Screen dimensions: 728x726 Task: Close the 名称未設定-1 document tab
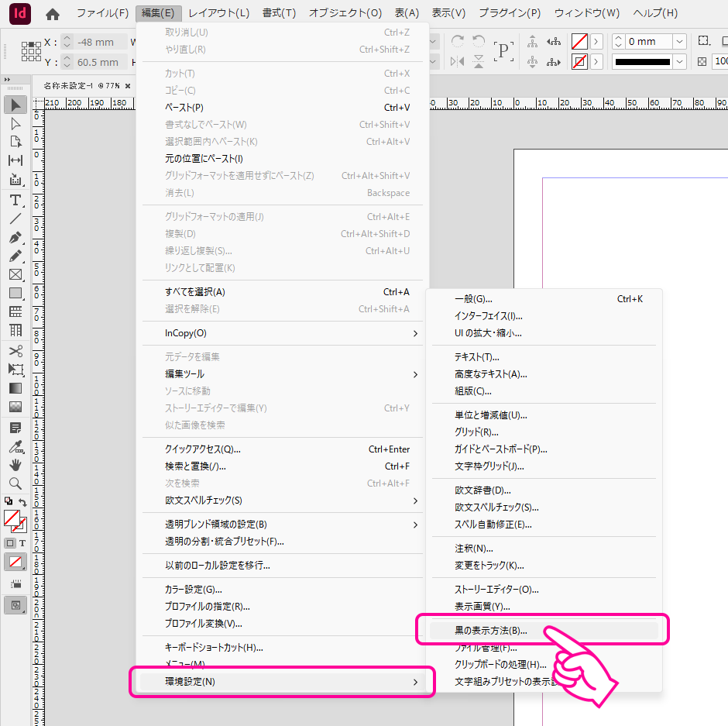click(x=128, y=86)
